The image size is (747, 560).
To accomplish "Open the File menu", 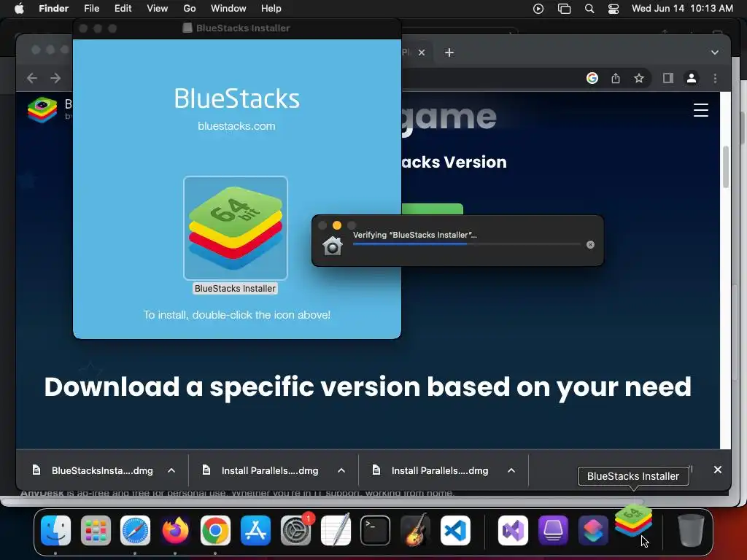I will coord(91,9).
